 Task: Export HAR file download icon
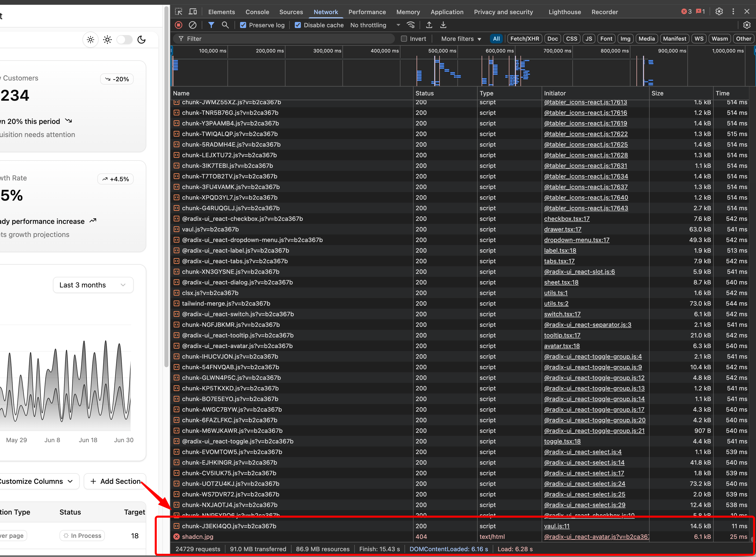click(x=443, y=25)
